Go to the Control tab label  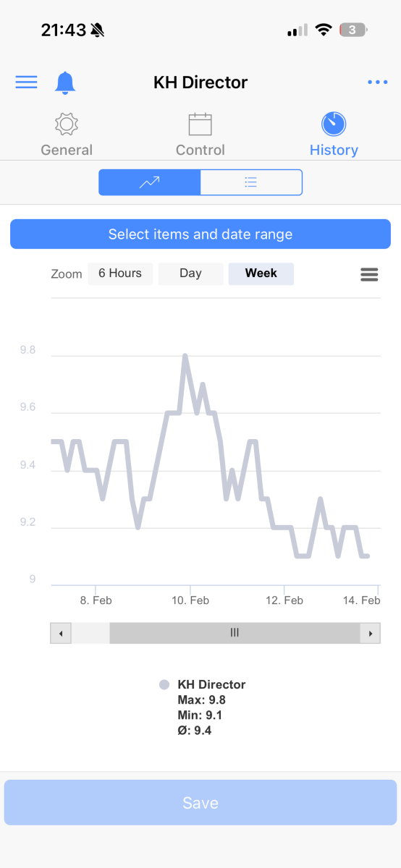tap(200, 150)
